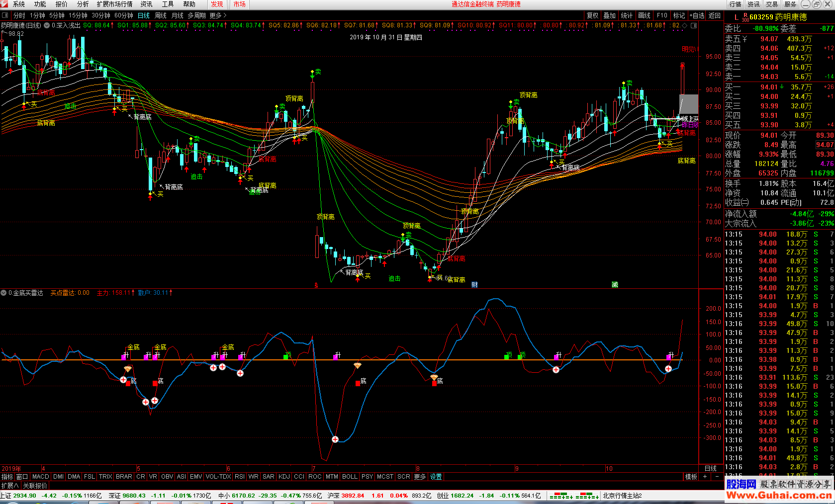The width and height of the screenshot is (835, 504).
Task: Click 北京行情主站2 server status
Action: coord(622,496)
